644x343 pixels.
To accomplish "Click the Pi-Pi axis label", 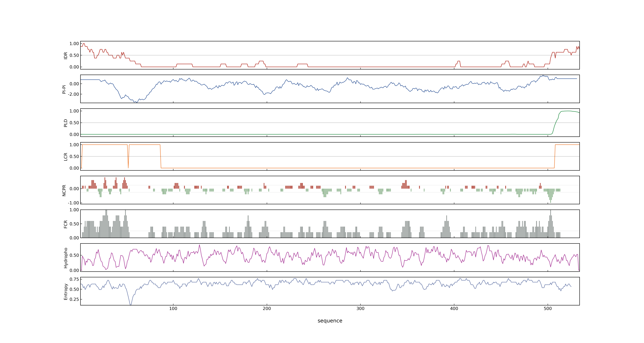I will (x=64, y=89).
